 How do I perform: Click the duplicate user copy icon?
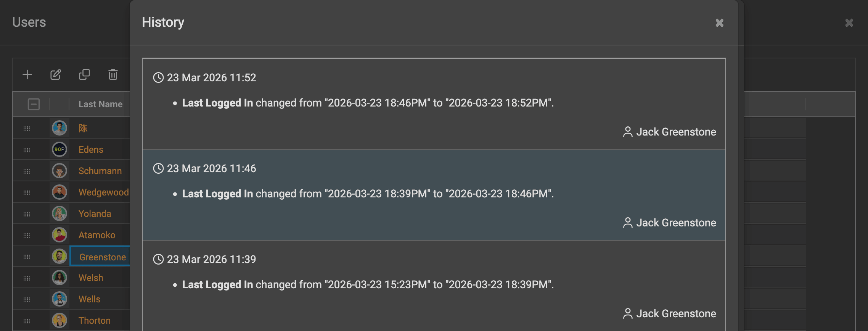(x=84, y=74)
